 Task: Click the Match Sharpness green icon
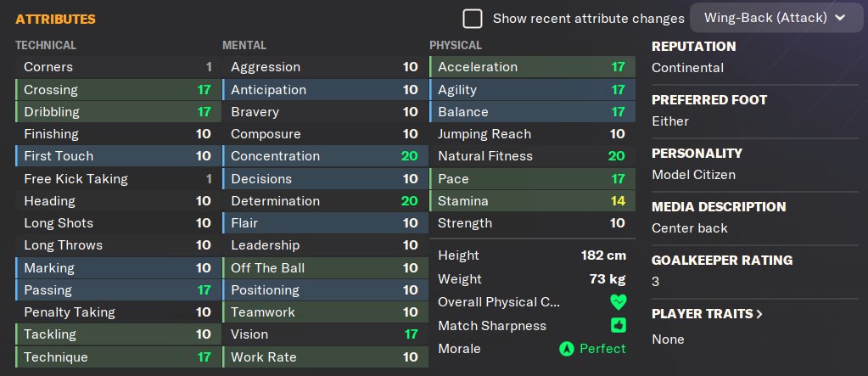coord(617,325)
